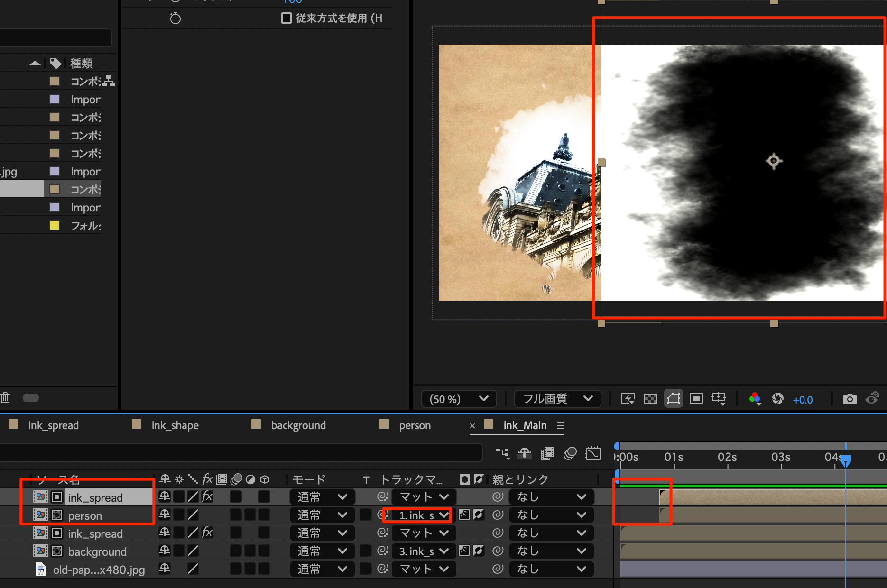The image size is (887, 588).
Task: Click the yellow folder label color swatch
Action: [x=55, y=225]
